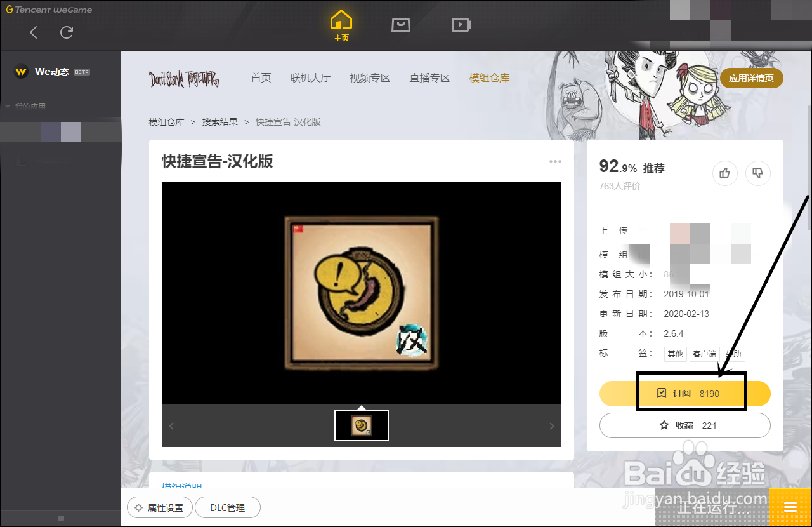Click 模组仓库 in the breadcrumb
Viewport: 812px width, 527px height.
tap(166, 122)
